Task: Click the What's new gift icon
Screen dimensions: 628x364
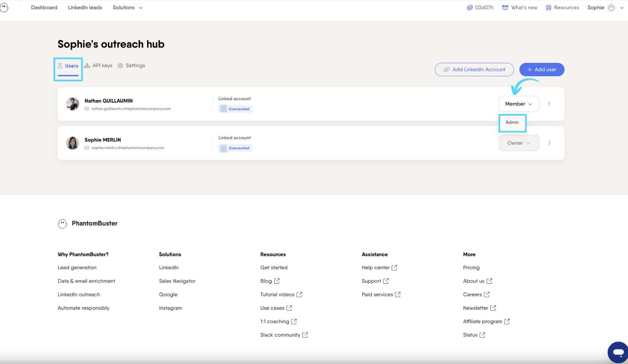Action: point(505,7)
